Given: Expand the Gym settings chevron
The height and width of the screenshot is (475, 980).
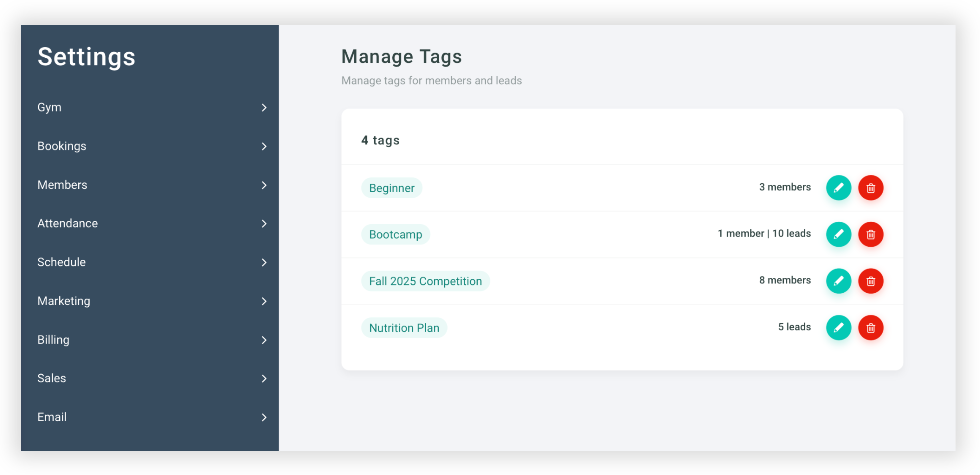Looking at the screenshot, I should click(264, 108).
